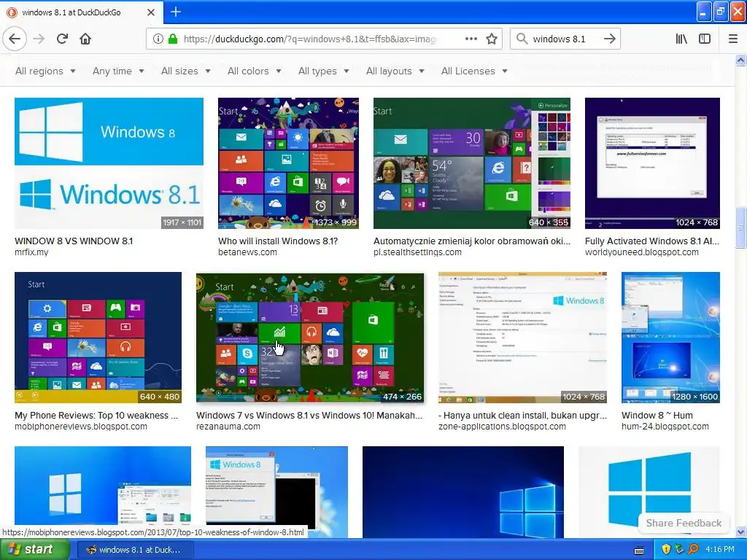Open the system properties Windows 8 thumbnail
Viewport: 747px width, 560px height.
click(522, 338)
